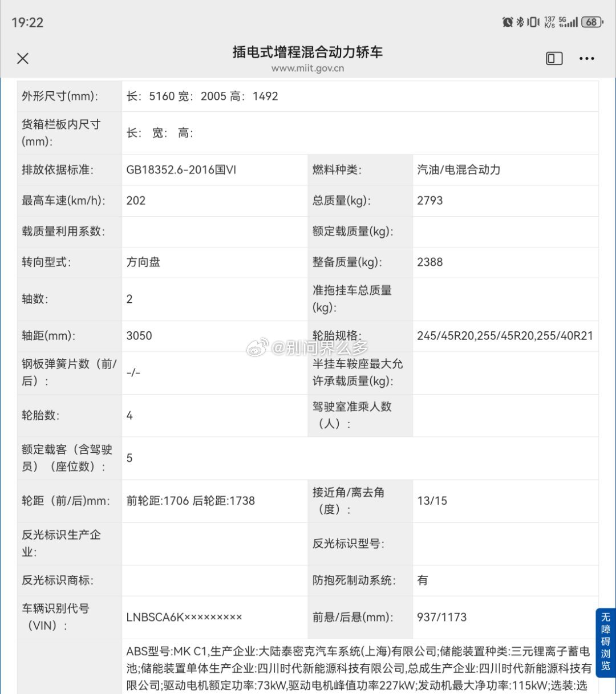616x694 pixels.
Task: Select the 整备质量(kg) label
Action: point(347,262)
